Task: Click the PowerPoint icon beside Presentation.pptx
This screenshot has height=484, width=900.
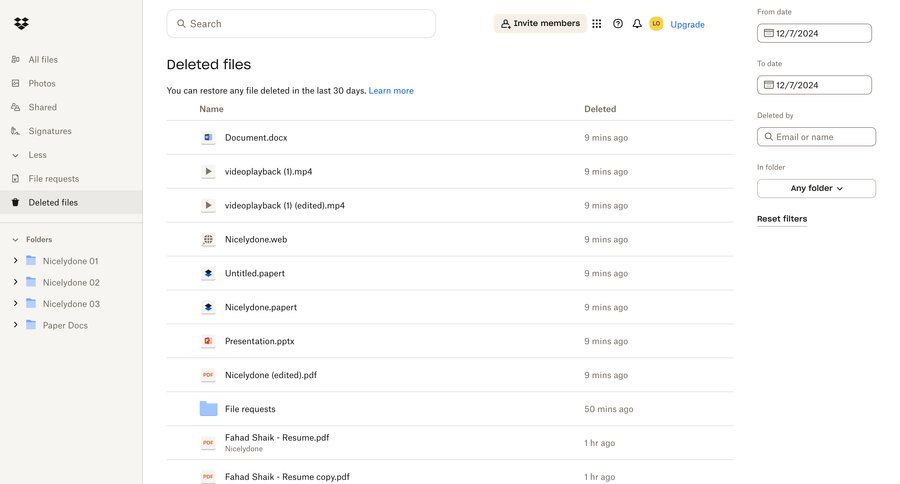Action: [x=208, y=341]
